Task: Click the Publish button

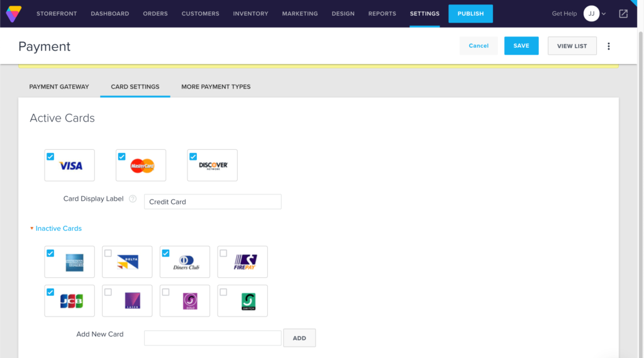Action: [x=470, y=14]
